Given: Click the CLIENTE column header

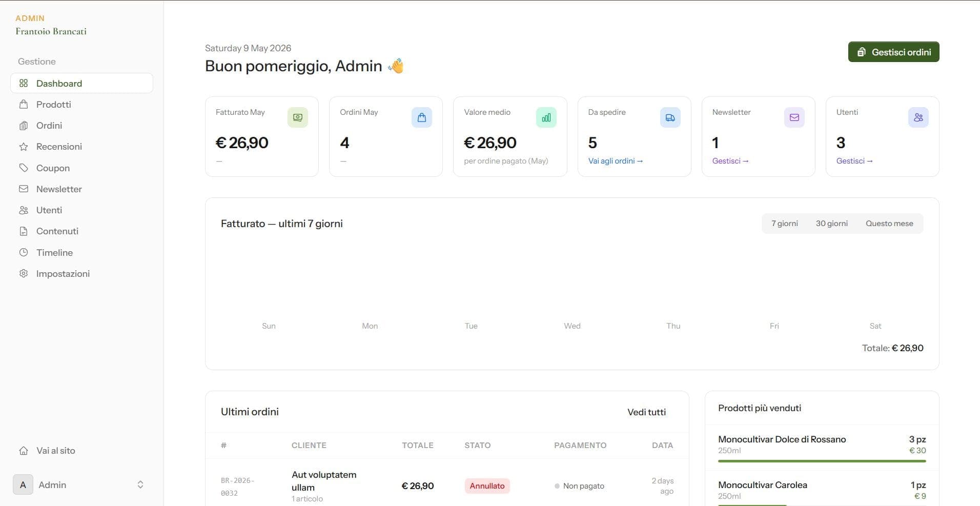Looking at the screenshot, I should click(x=309, y=445).
